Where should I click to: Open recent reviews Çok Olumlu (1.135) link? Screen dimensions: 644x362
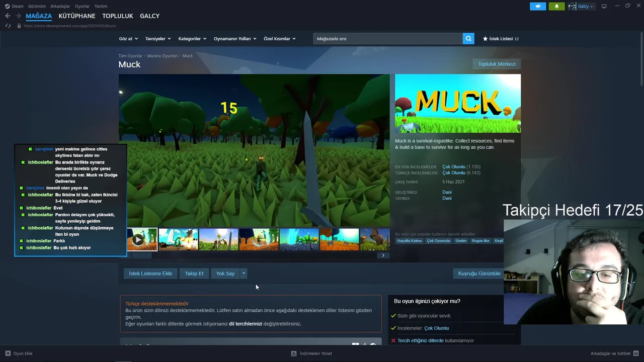[461, 167]
